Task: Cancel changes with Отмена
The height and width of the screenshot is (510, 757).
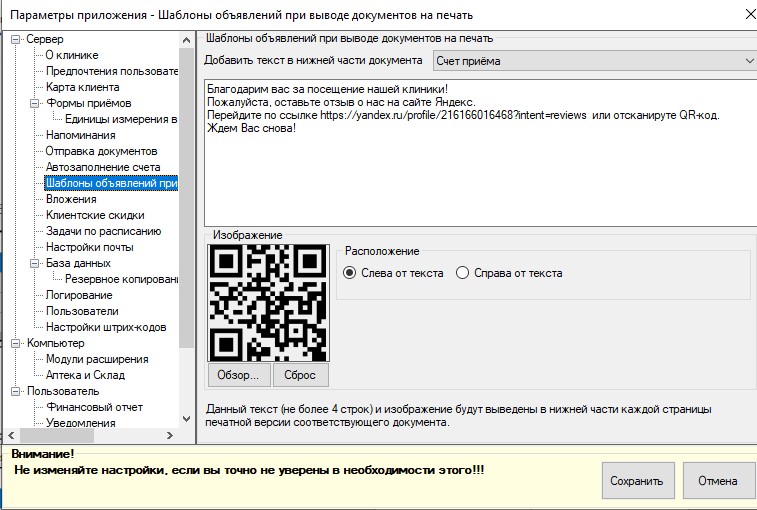Action: (718, 481)
